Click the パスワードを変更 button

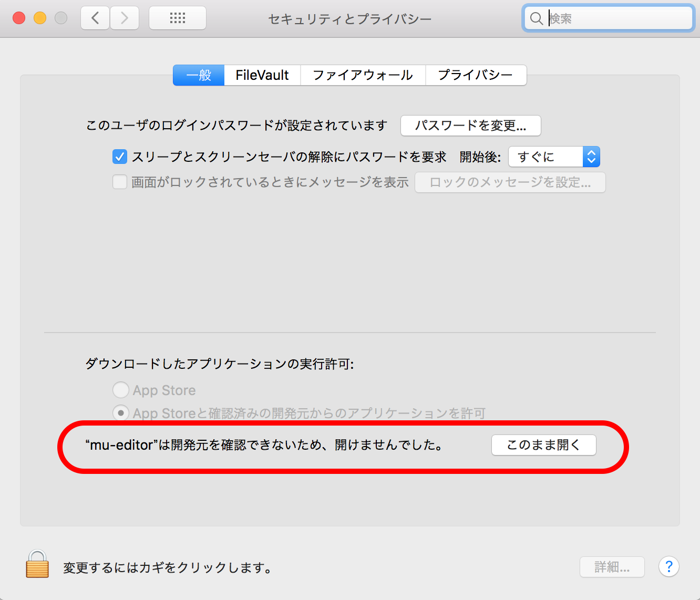point(470,126)
